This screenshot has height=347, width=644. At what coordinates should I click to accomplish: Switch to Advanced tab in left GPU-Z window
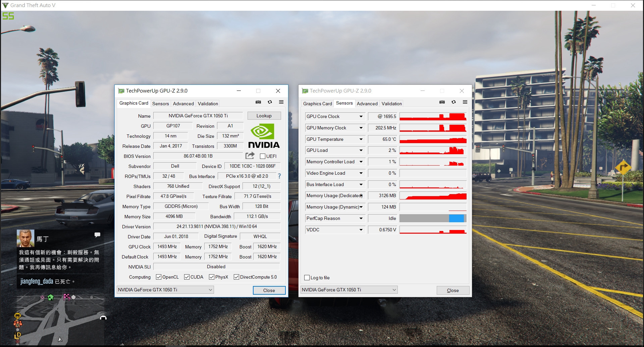[183, 104]
